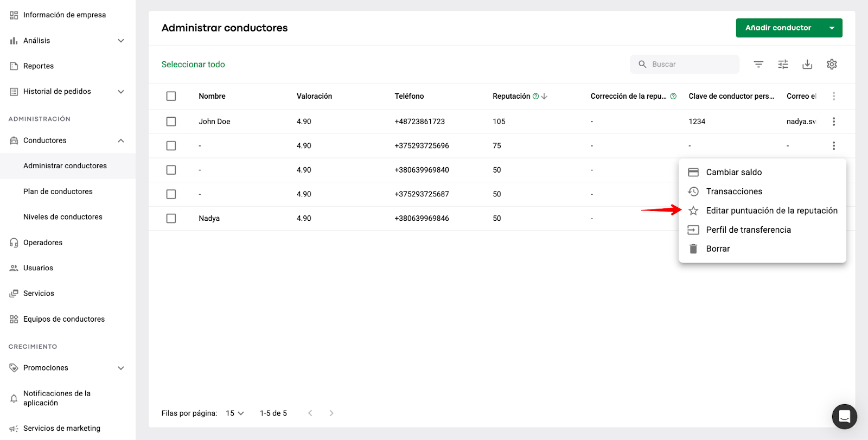The height and width of the screenshot is (440, 868).
Task: Click the Servicios icon in sidebar
Action: (x=14, y=294)
